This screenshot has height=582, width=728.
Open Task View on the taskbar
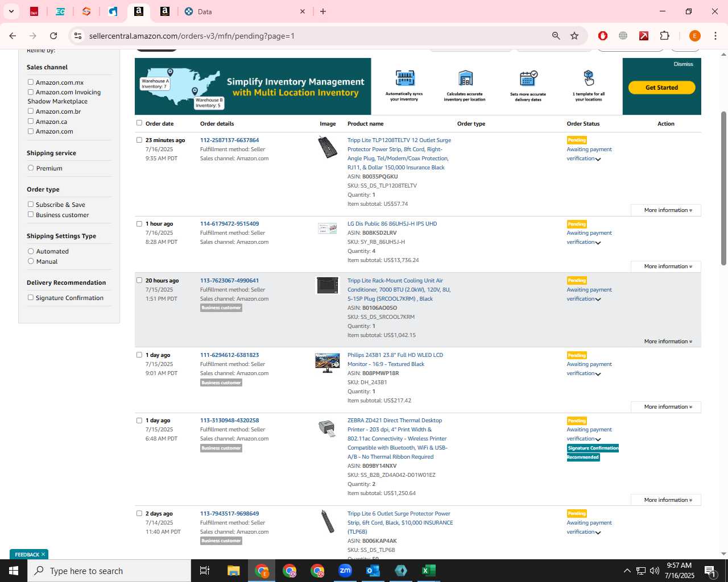coord(205,571)
